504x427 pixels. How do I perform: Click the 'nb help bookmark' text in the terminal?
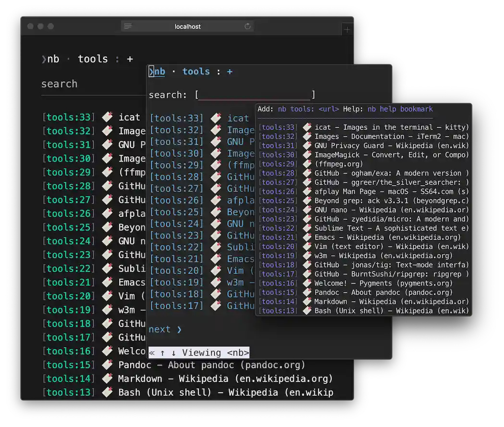[x=400, y=109]
